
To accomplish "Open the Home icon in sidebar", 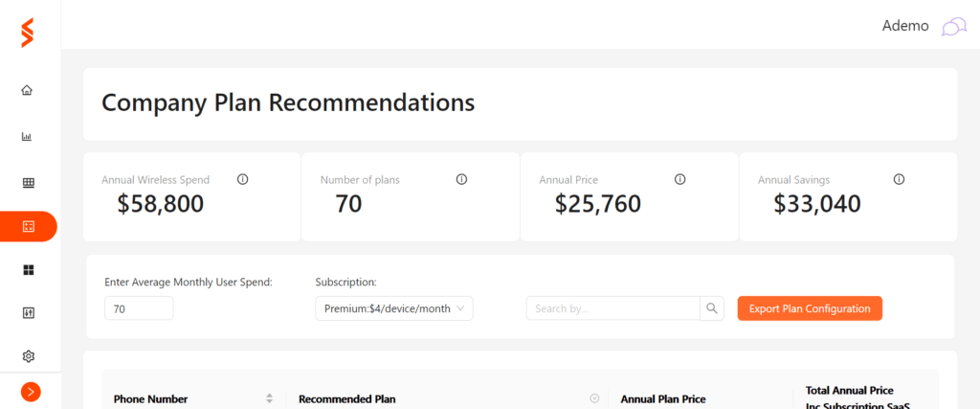I will pyautogui.click(x=27, y=90).
